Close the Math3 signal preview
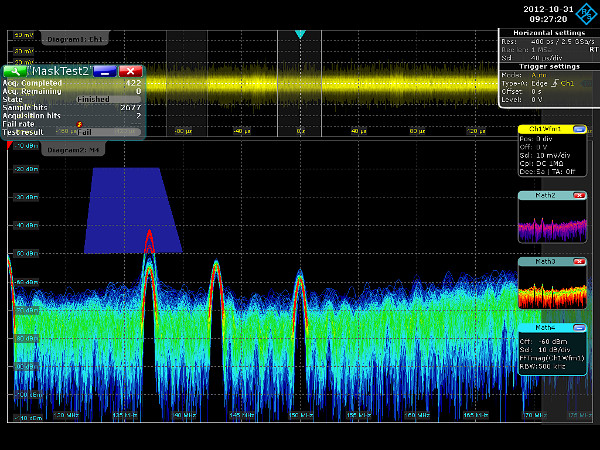The height and width of the screenshot is (450, 600). 579,261
